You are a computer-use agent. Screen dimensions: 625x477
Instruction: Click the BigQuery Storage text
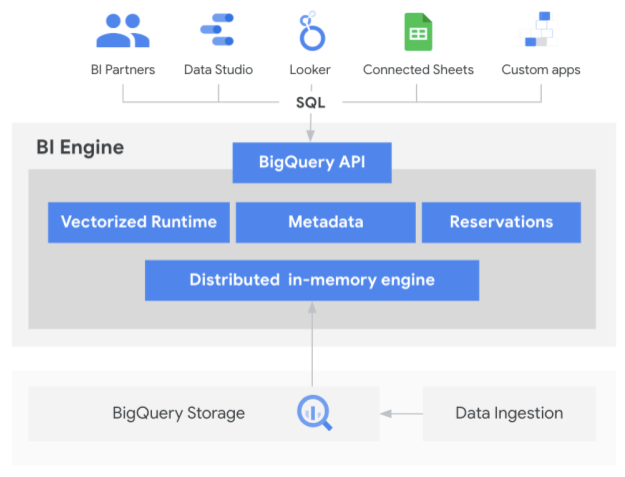(179, 414)
